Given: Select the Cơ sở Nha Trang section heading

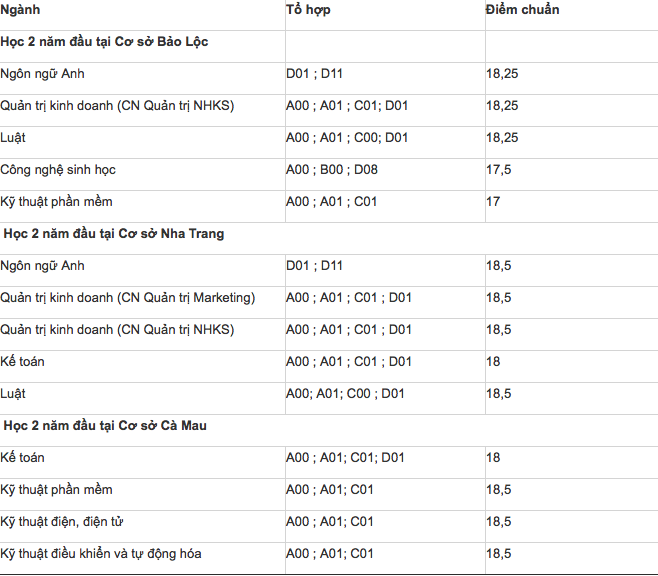Looking at the screenshot, I should pyautogui.click(x=113, y=234).
